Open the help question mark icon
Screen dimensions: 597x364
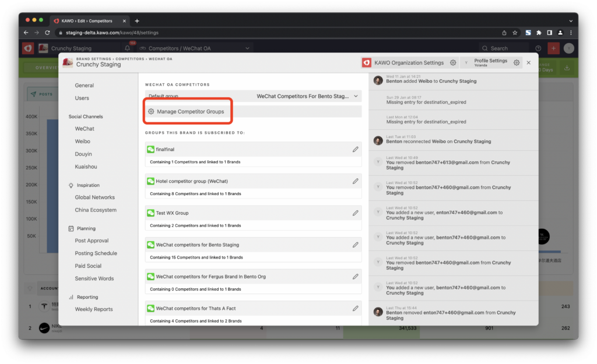click(x=538, y=48)
